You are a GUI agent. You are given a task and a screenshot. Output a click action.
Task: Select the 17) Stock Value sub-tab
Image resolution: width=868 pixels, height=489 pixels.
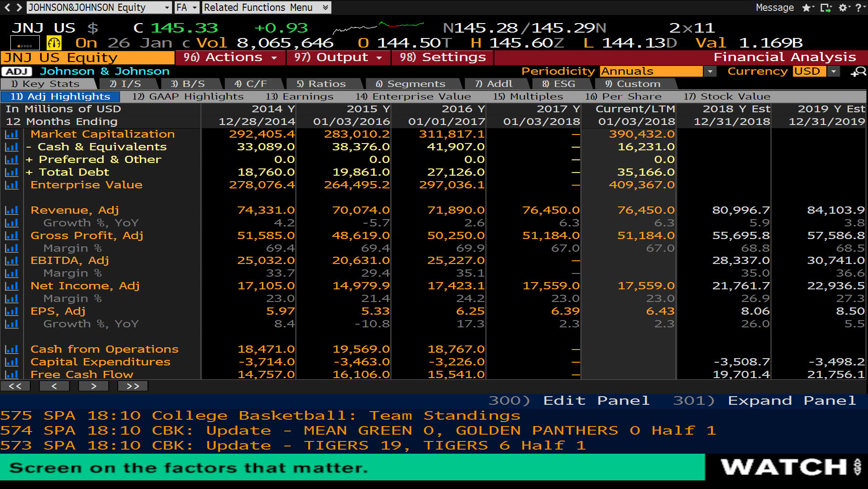(727, 97)
